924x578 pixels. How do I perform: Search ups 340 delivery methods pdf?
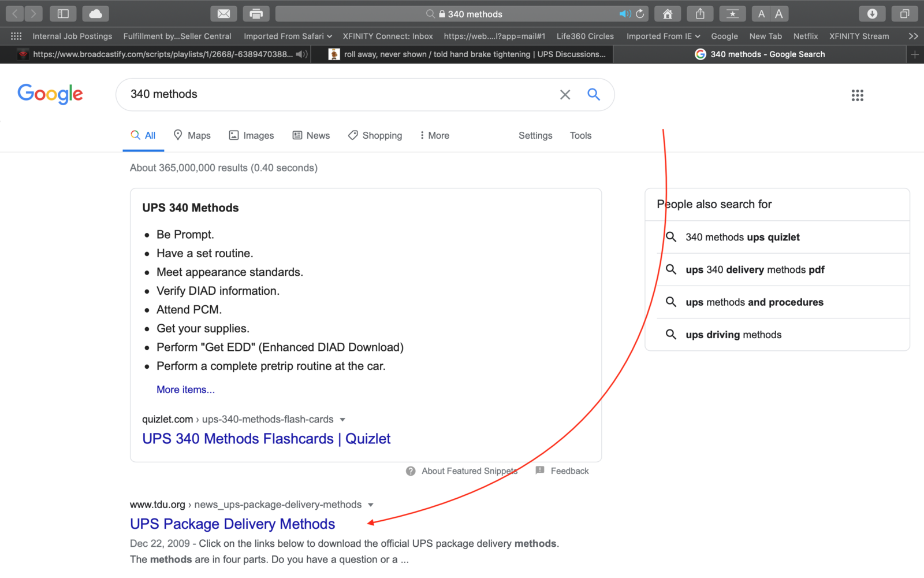click(x=777, y=269)
